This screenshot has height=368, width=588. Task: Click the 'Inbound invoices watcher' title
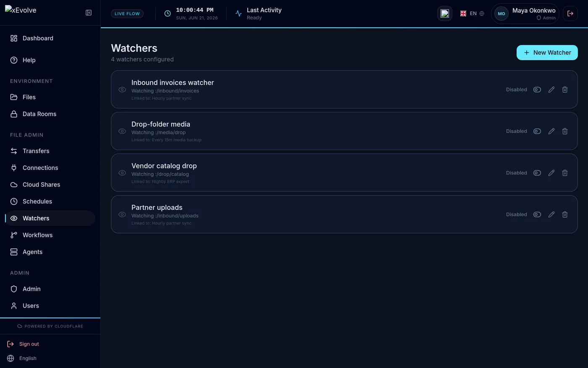[x=173, y=83]
